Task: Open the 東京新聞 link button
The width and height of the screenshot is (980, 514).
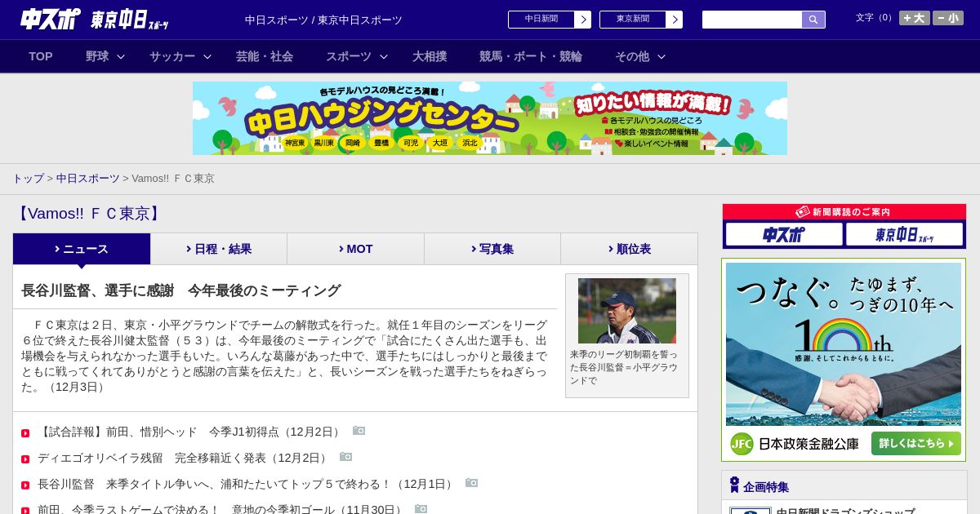Action: click(640, 20)
